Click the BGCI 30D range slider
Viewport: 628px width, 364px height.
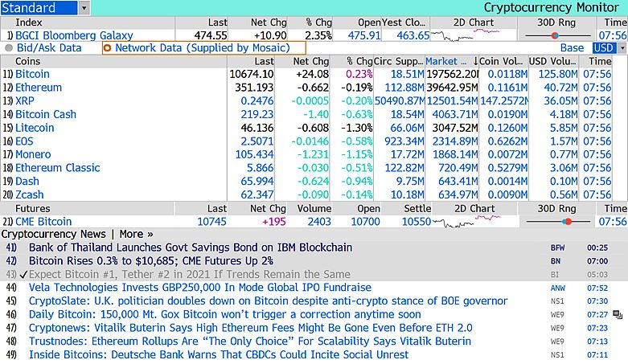pyautogui.click(x=556, y=35)
